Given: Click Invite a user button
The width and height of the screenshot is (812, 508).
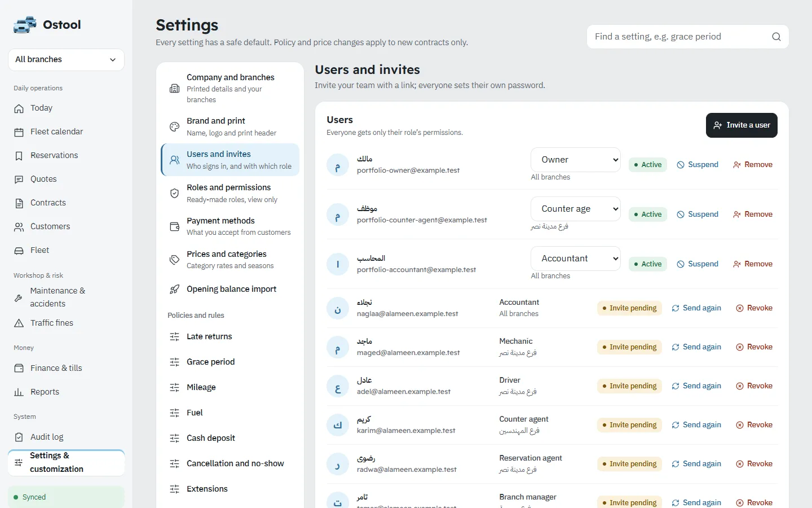Looking at the screenshot, I should coord(742,125).
